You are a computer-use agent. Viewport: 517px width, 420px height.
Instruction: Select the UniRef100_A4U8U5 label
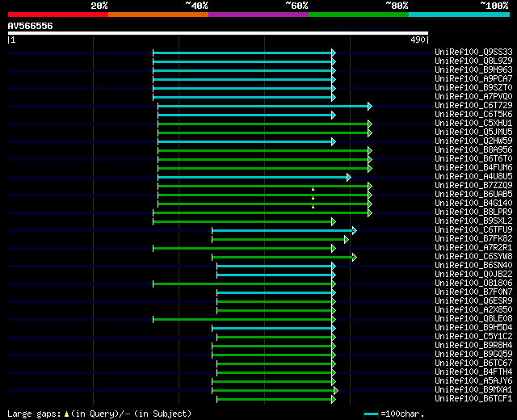[473, 176]
